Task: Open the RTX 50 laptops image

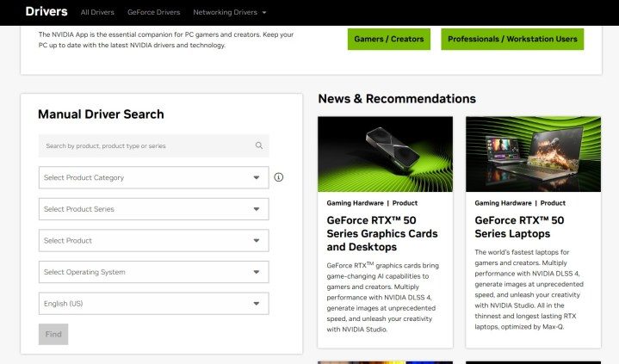Action: coord(533,153)
